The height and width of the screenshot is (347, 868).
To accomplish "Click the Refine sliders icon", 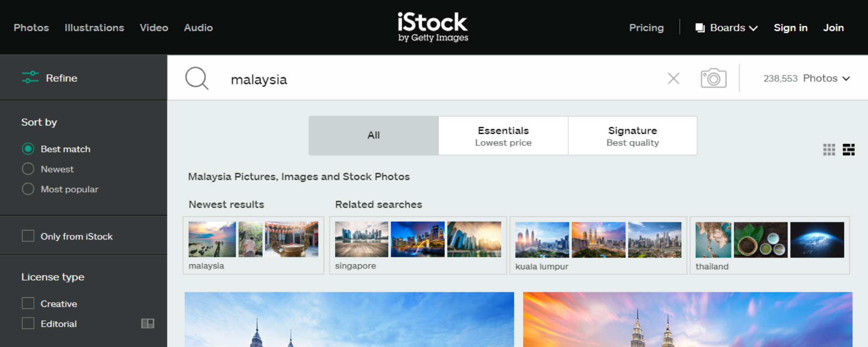I will (x=30, y=78).
